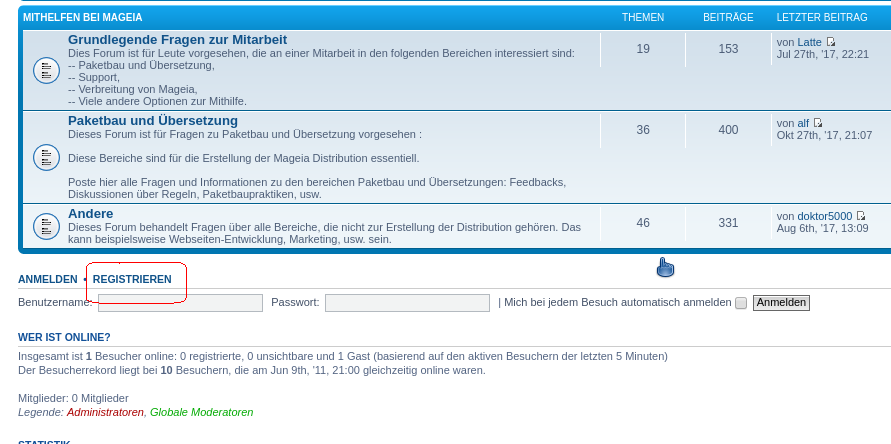View latest post icon next to doktor5000
Image resolution: width=891 pixels, height=444 pixels.
(861, 216)
